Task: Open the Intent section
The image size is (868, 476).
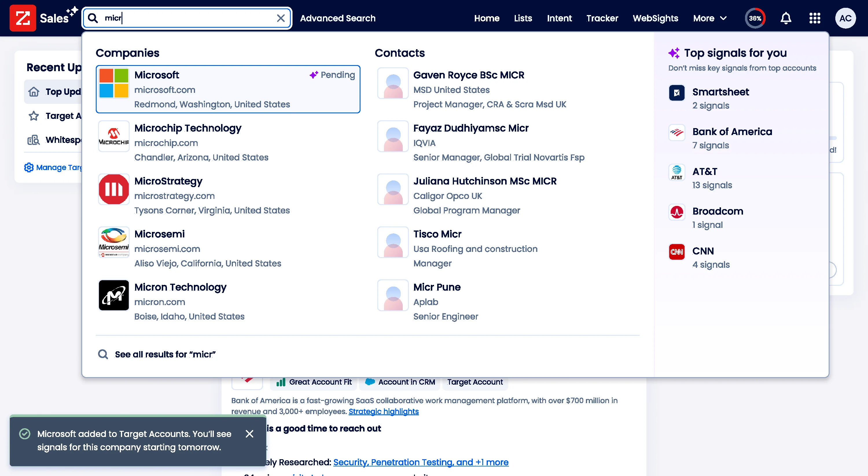Action: pos(559,18)
